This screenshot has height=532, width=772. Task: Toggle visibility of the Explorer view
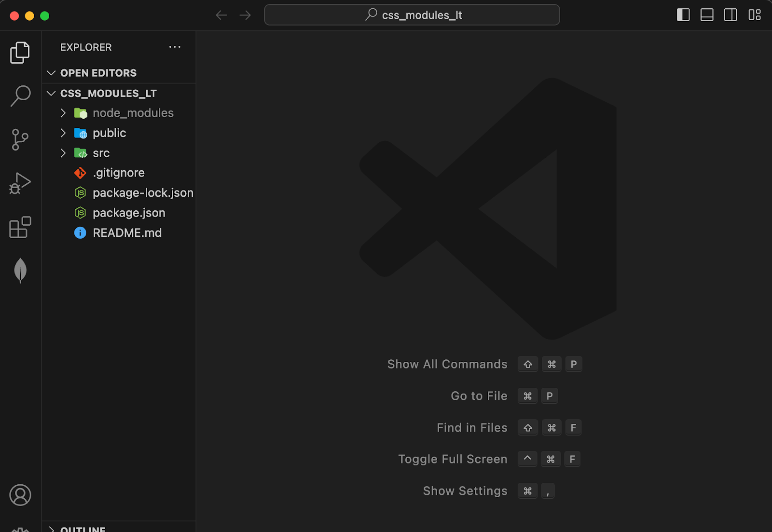pos(20,52)
